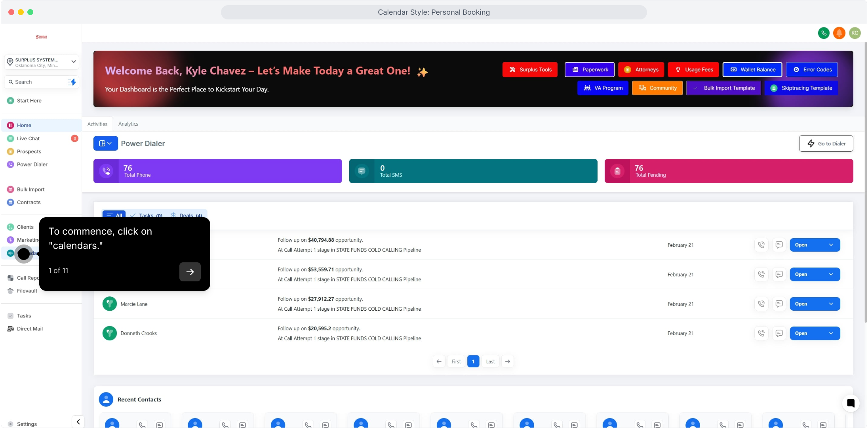Click the quick actions lightning icon beside Search
Screen dimensions: 868x428
point(72,82)
